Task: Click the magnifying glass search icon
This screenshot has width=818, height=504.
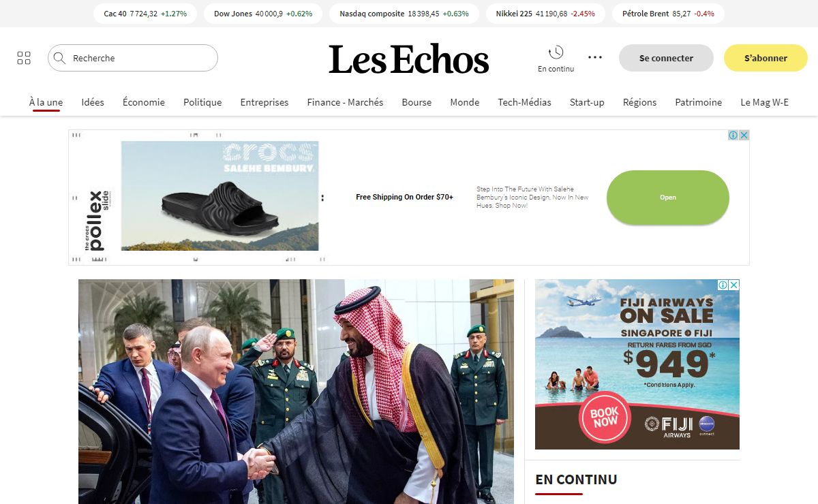Action: click(x=59, y=58)
